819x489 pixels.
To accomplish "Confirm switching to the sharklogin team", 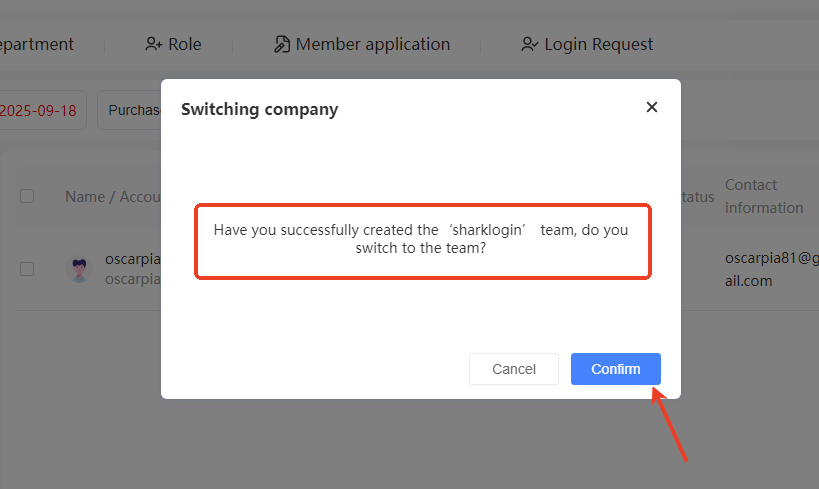I will pos(615,369).
